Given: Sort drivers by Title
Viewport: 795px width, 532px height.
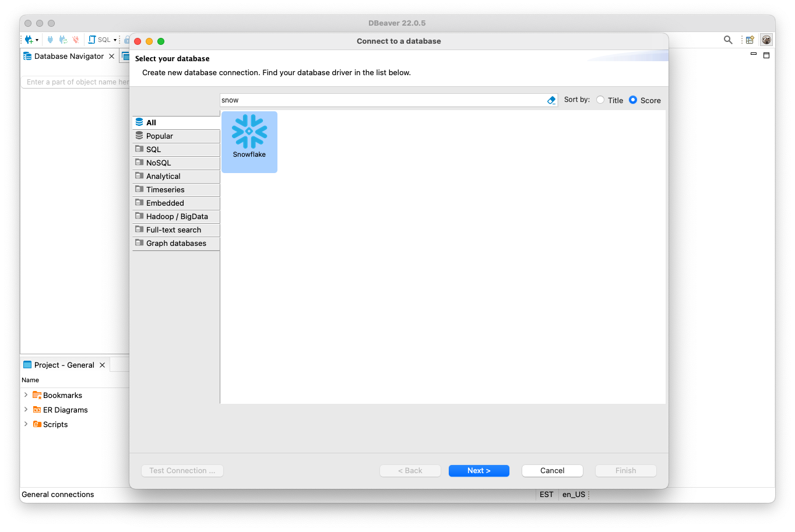Looking at the screenshot, I should point(601,100).
